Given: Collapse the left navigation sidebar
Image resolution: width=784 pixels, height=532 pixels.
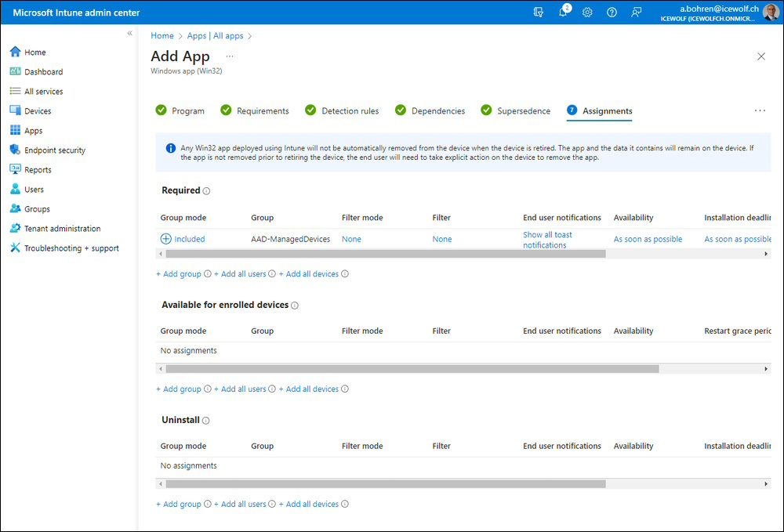Looking at the screenshot, I should click(x=130, y=34).
